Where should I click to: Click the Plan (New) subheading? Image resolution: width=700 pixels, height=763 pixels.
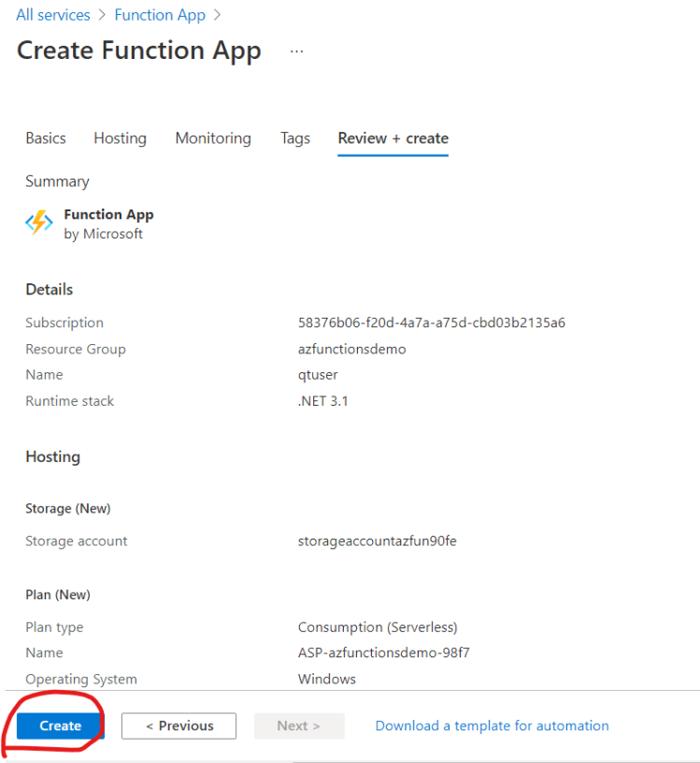pos(58,595)
